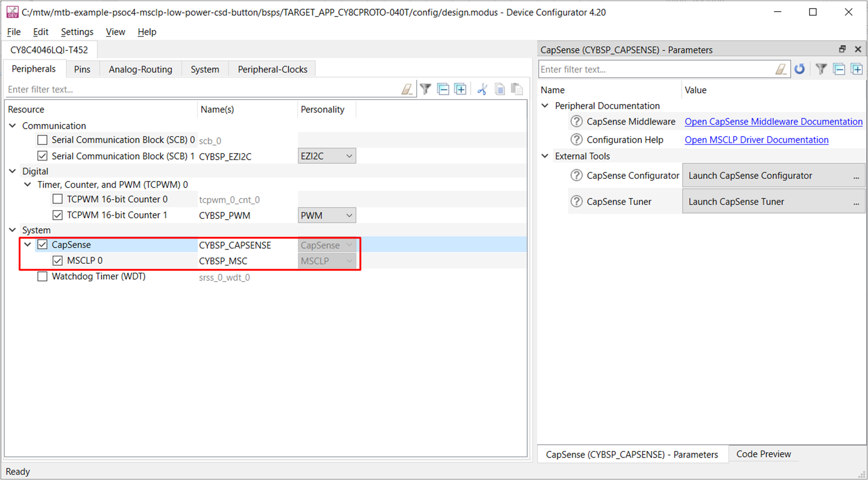Collapse all parameters in Parameters panel
Viewport: 868px width, 480px height.
839,69
